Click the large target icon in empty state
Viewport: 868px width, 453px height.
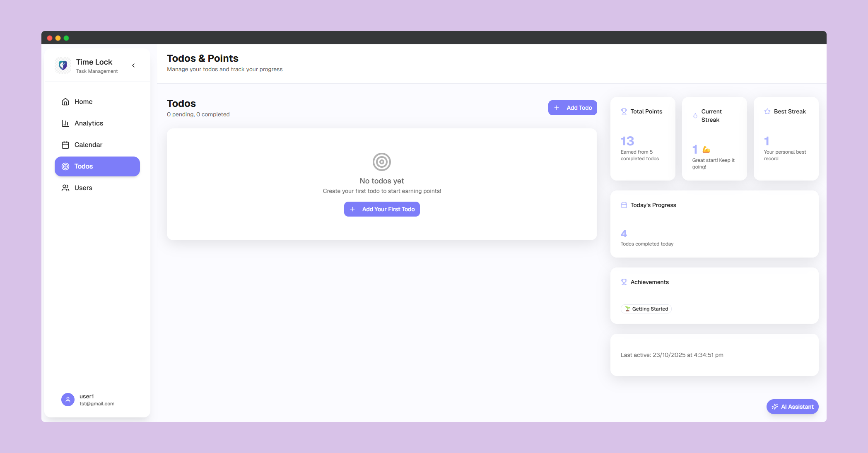[x=382, y=162]
